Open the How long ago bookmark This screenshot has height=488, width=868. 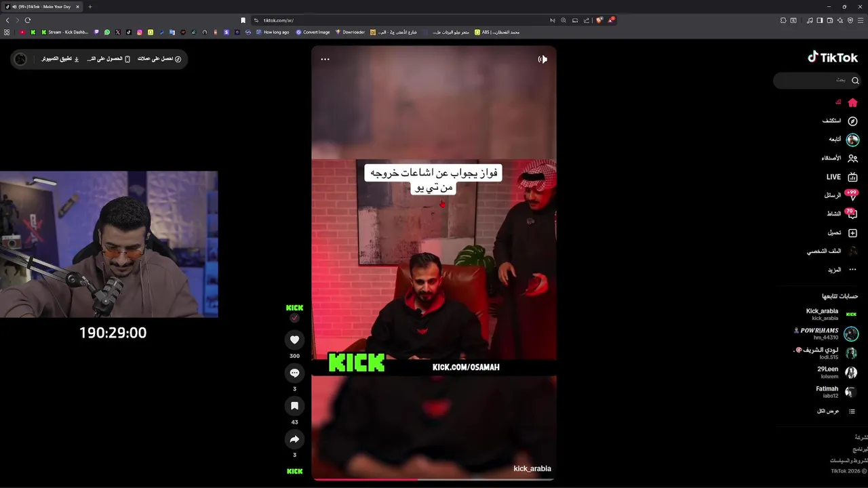[272, 32]
